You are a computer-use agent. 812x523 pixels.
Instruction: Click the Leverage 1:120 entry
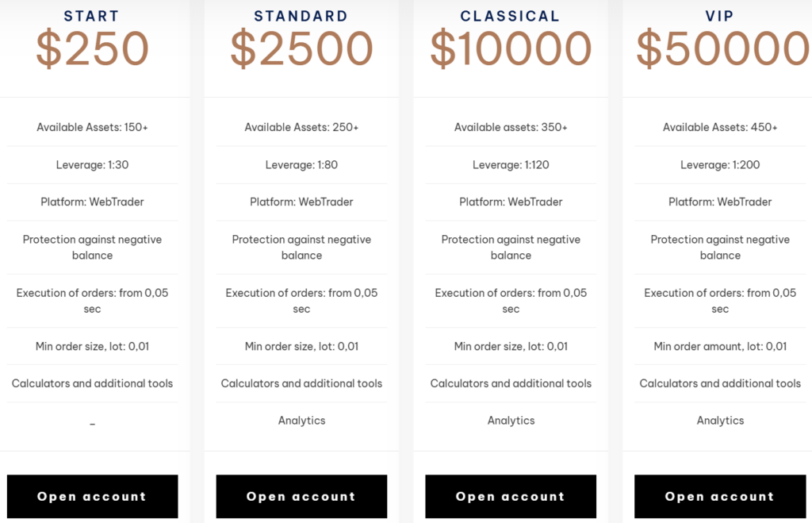point(511,165)
